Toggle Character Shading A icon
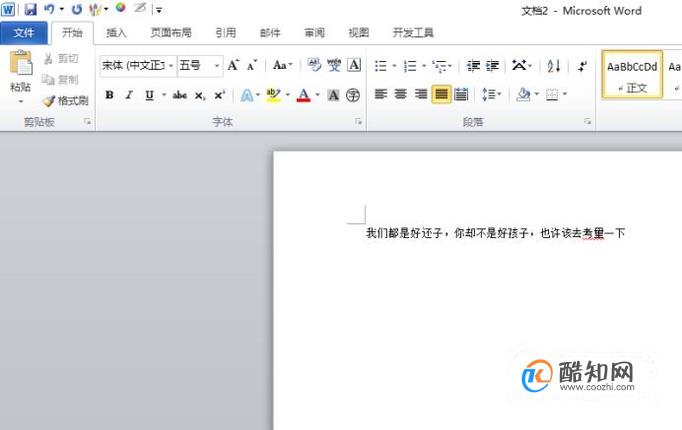 coord(333,95)
